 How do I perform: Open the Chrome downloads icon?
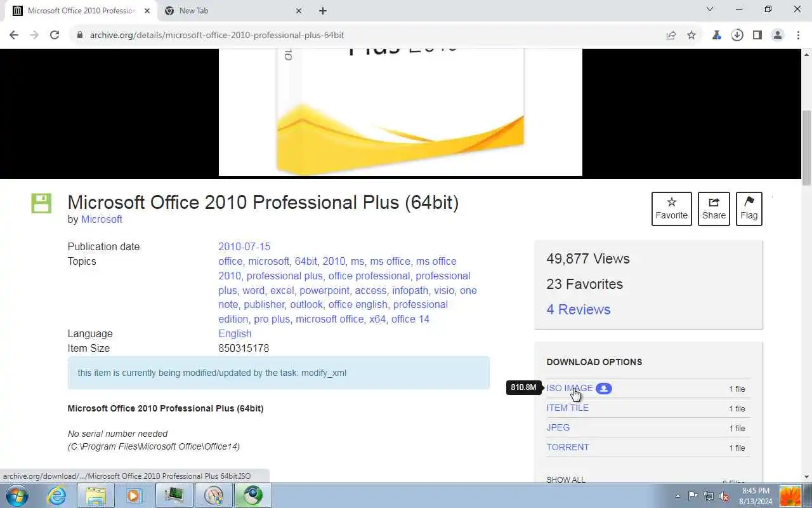pos(737,35)
